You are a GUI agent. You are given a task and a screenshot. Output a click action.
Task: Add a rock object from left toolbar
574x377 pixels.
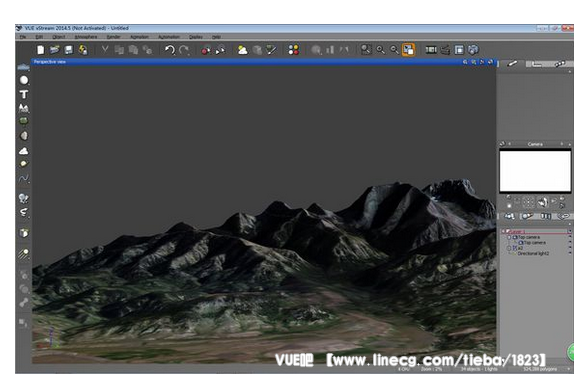(x=24, y=136)
